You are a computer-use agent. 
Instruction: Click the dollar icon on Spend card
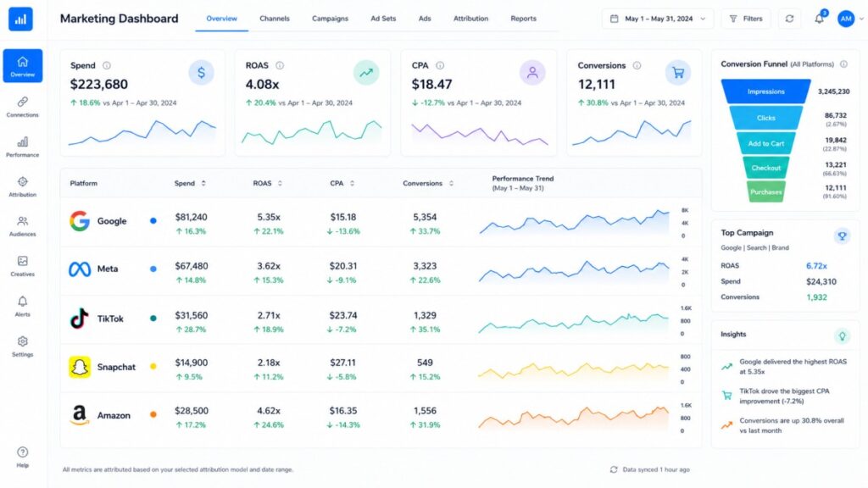click(x=202, y=73)
